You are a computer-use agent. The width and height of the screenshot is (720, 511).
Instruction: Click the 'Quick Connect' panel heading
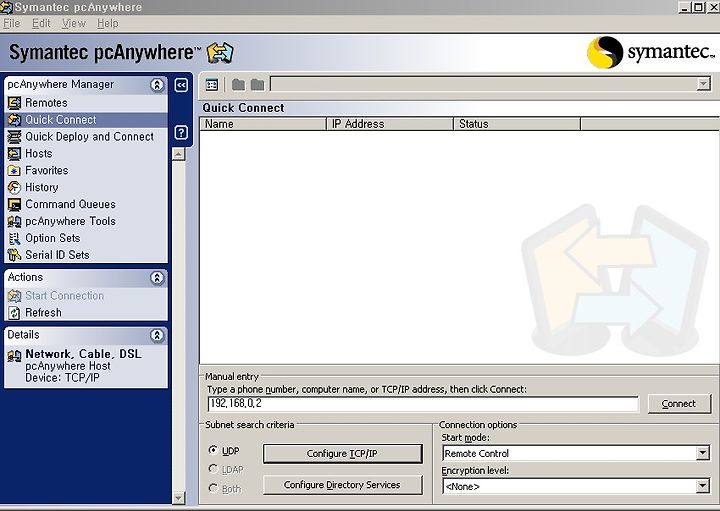pos(243,108)
